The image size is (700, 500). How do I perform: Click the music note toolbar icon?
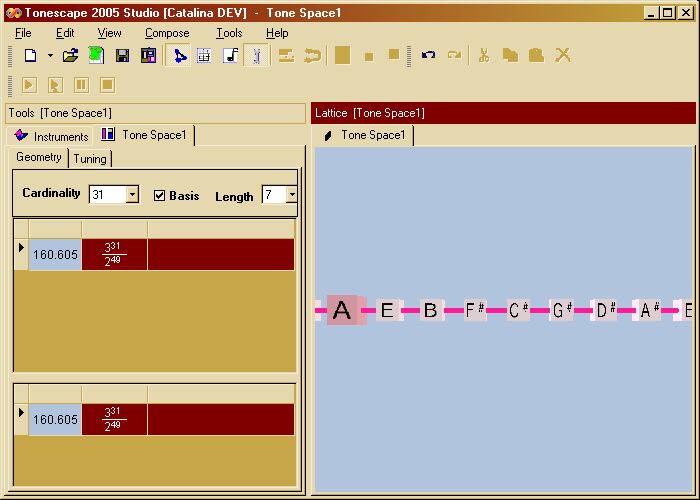point(230,56)
